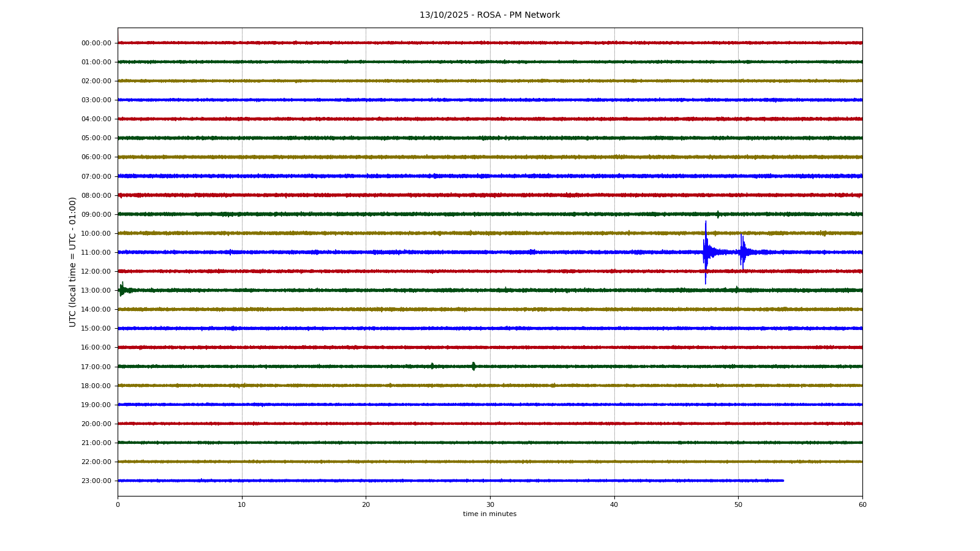This screenshot has height=551, width=980.
Task: Click the small 09:00:00 trace spike near 48 minutes
Action: pyautogui.click(x=718, y=214)
